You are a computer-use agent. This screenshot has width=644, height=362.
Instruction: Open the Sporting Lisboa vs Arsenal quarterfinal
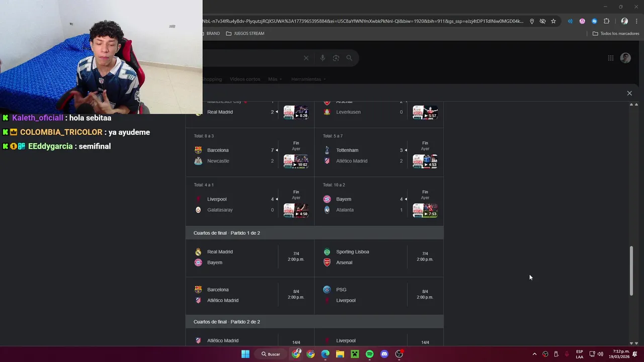(x=379, y=257)
